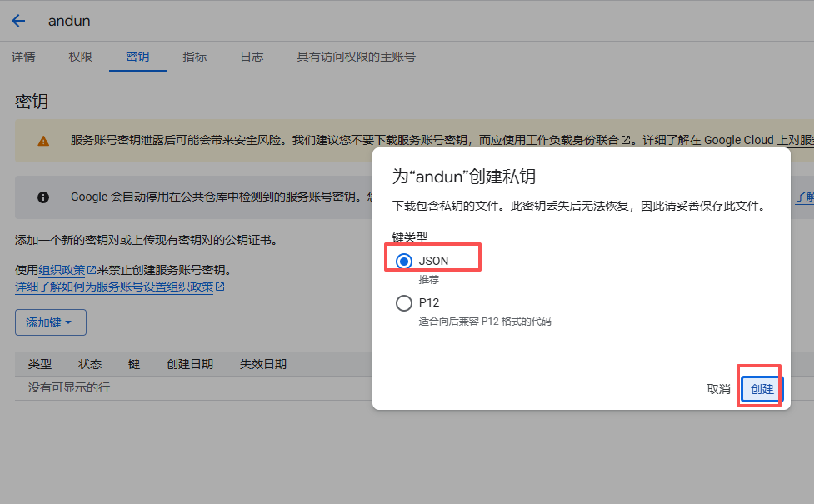Click 取消 to dismiss the dialog

[x=718, y=389]
